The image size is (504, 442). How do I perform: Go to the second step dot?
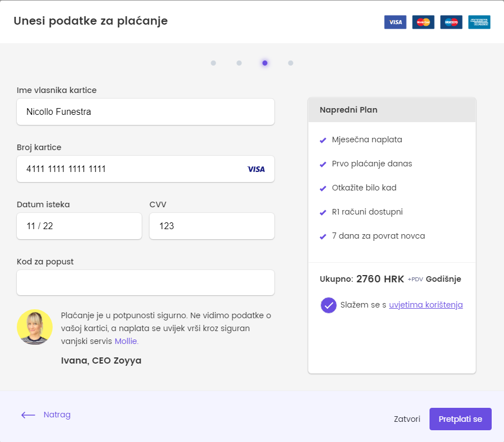[x=239, y=63]
